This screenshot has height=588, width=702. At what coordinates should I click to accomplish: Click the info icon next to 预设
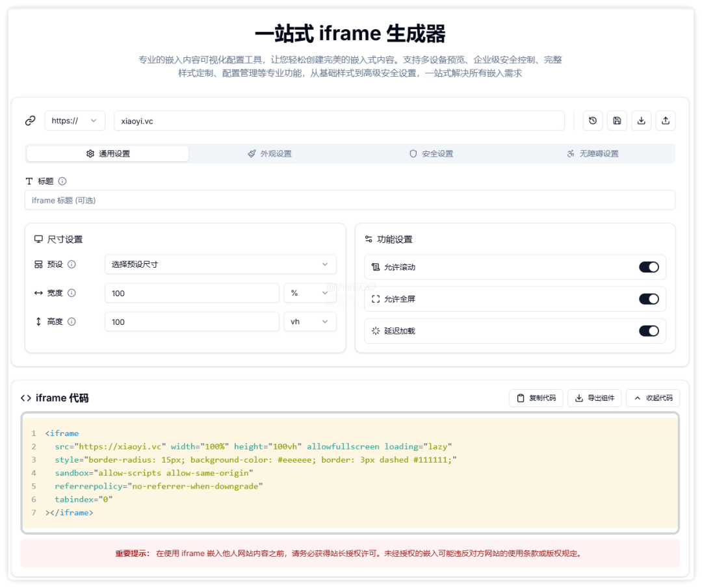71,264
